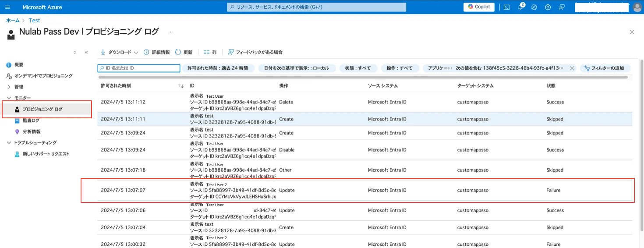Open the 13:07:04 Create Skipped row
644x248 pixels.
pos(365,227)
